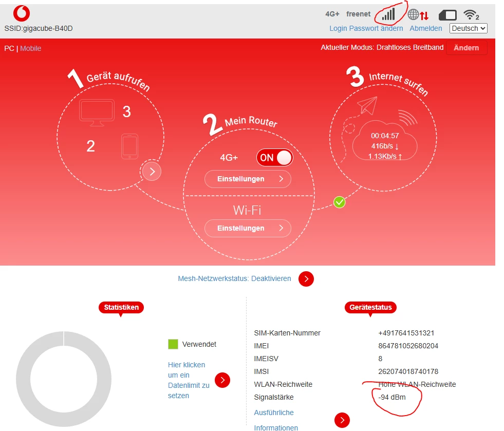504x431 pixels.
Task: Turn off the 4G+ ON switch
Action: [x=274, y=158]
